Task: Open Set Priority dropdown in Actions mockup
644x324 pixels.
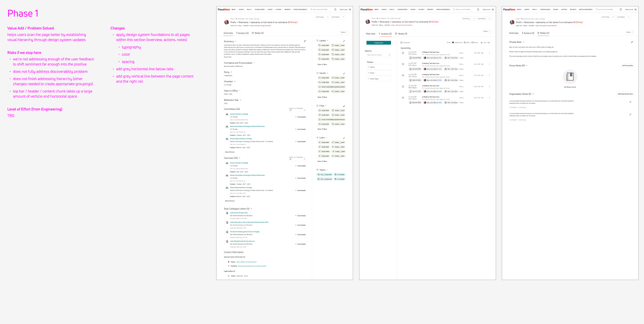Action: (x=469, y=19)
